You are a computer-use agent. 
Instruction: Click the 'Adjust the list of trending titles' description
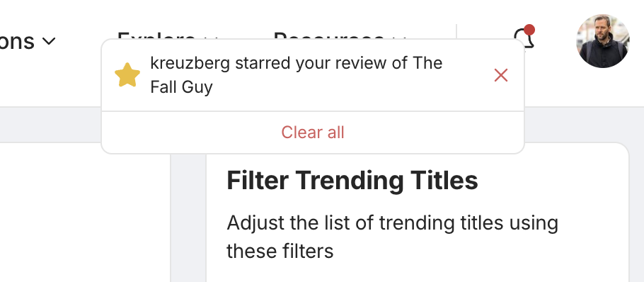pos(392,237)
